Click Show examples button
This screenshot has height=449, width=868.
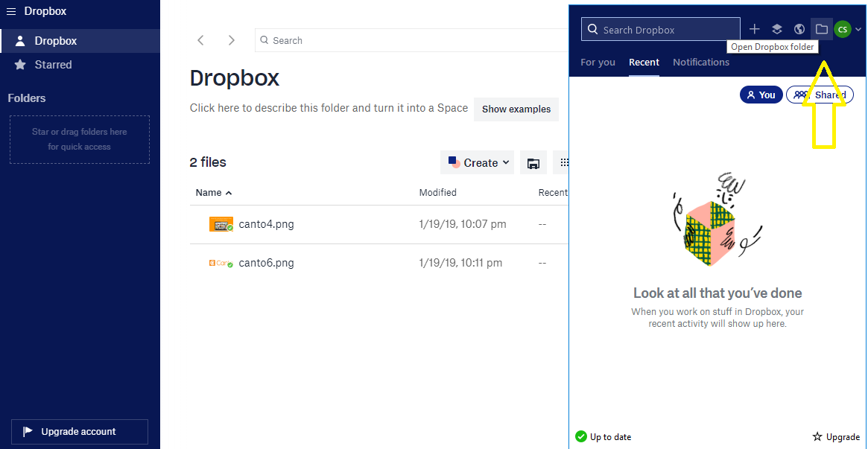coord(516,109)
